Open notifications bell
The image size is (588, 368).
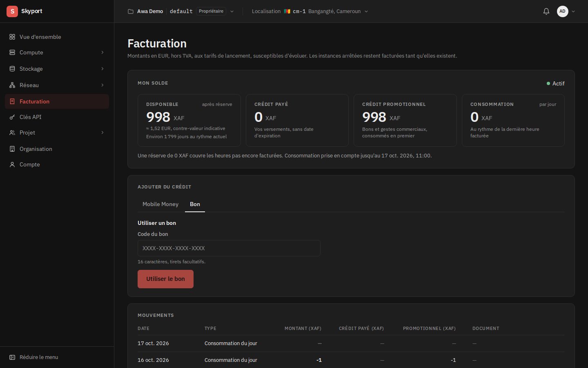tap(546, 11)
